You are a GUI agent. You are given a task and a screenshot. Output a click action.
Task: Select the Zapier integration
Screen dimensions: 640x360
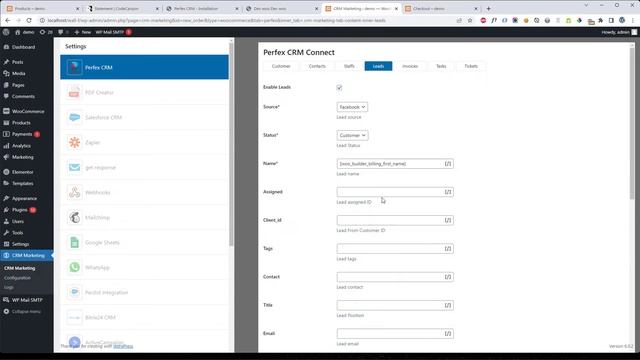click(144, 142)
